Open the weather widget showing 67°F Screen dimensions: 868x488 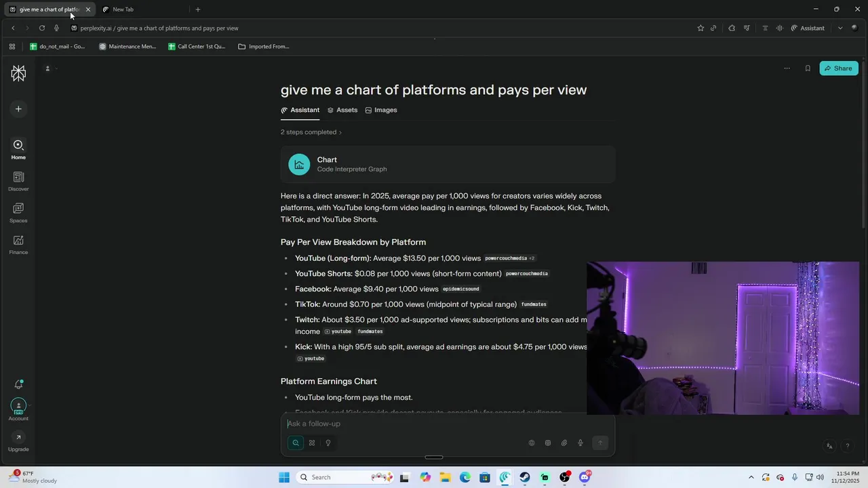[x=33, y=477]
